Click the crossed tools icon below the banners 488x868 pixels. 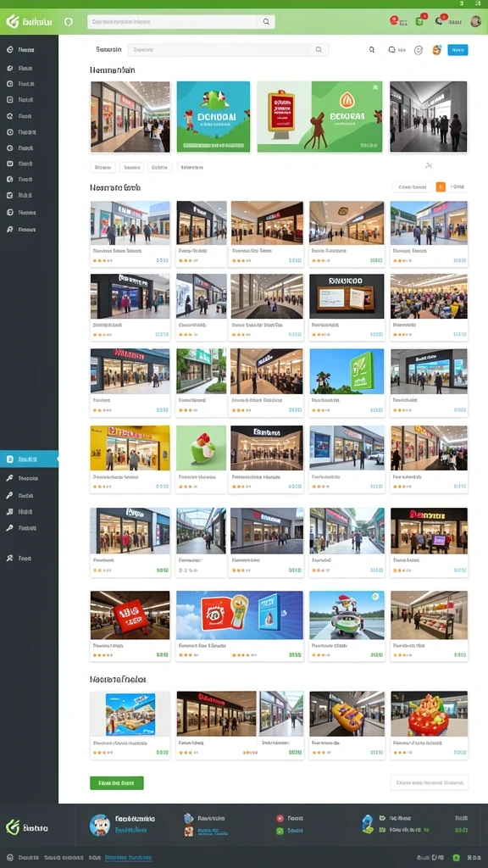click(428, 165)
